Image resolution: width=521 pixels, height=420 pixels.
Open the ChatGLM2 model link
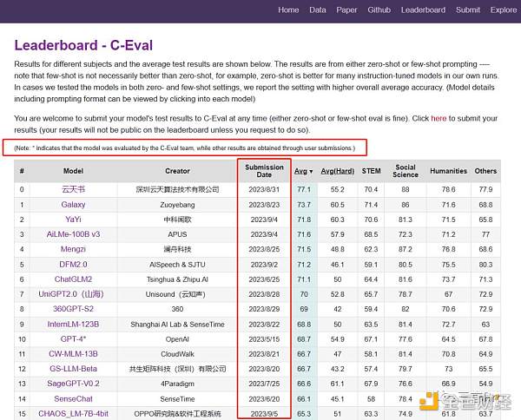[73, 279]
